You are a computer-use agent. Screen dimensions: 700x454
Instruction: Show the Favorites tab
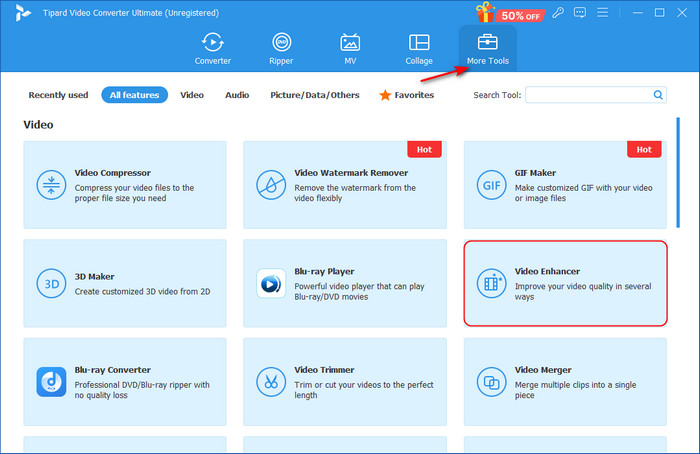[x=407, y=95]
